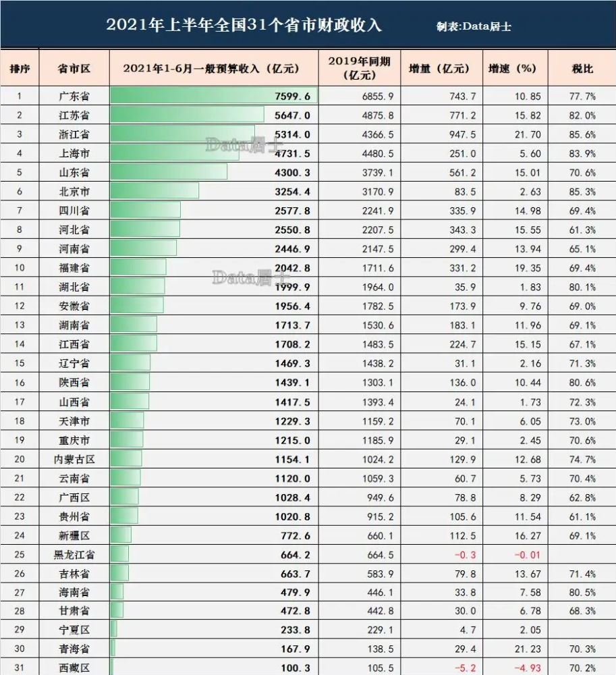The height and width of the screenshot is (675, 616).
Task: Click the growth rate 1.83
Action: click(x=530, y=287)
